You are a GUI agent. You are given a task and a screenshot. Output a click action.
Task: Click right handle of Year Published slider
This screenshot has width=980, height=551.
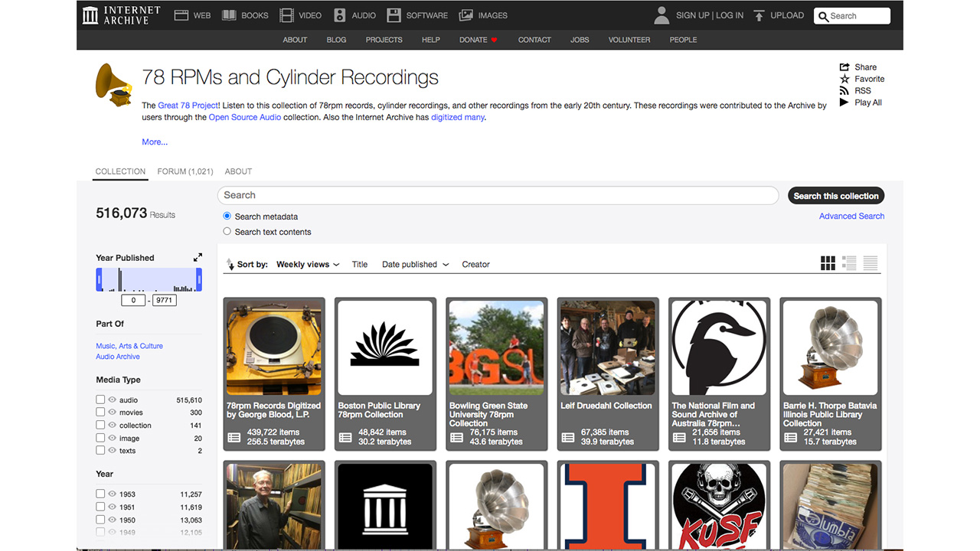pyautogui.click(x=199, y=279)
